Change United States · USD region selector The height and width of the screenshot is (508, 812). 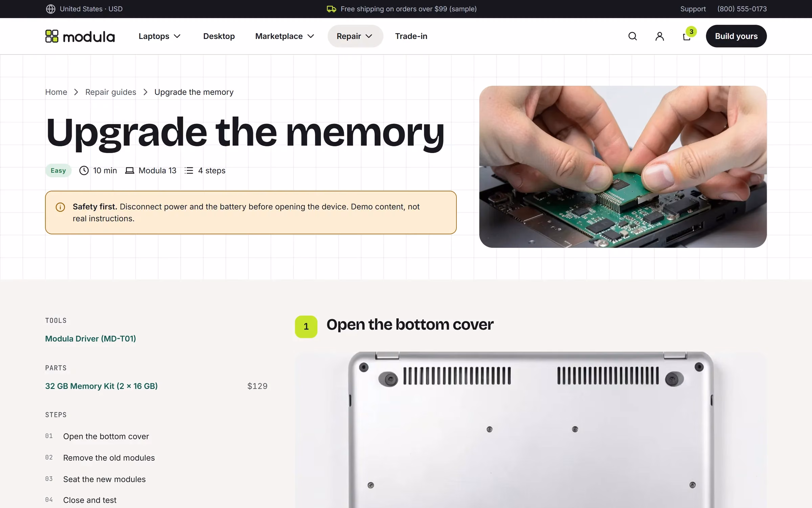[x=84, y=9]
